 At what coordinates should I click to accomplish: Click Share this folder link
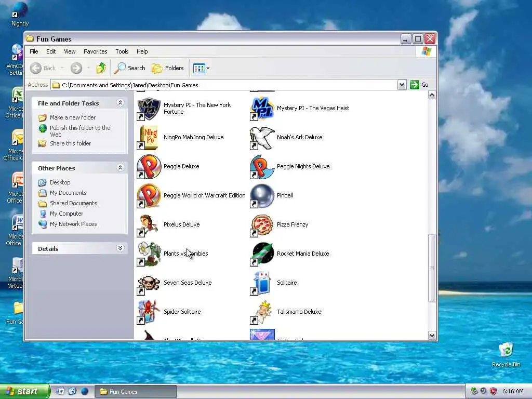(x=70, y=143)
